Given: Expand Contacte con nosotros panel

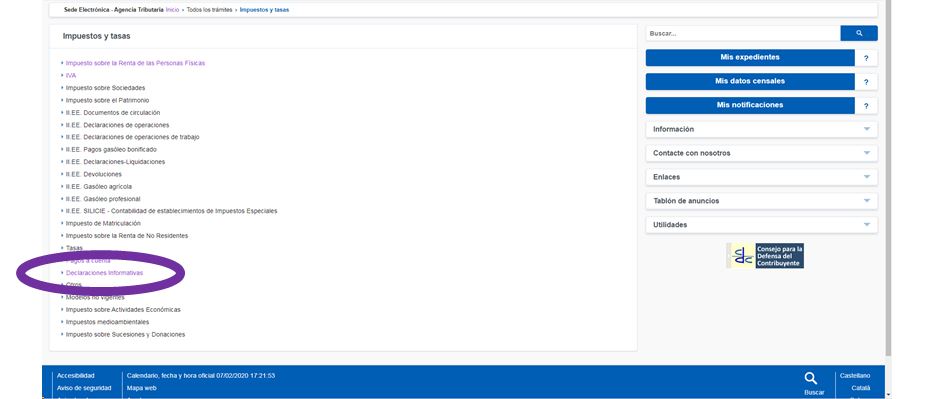Looking at the screenshot, I should [x=761, y=153].
